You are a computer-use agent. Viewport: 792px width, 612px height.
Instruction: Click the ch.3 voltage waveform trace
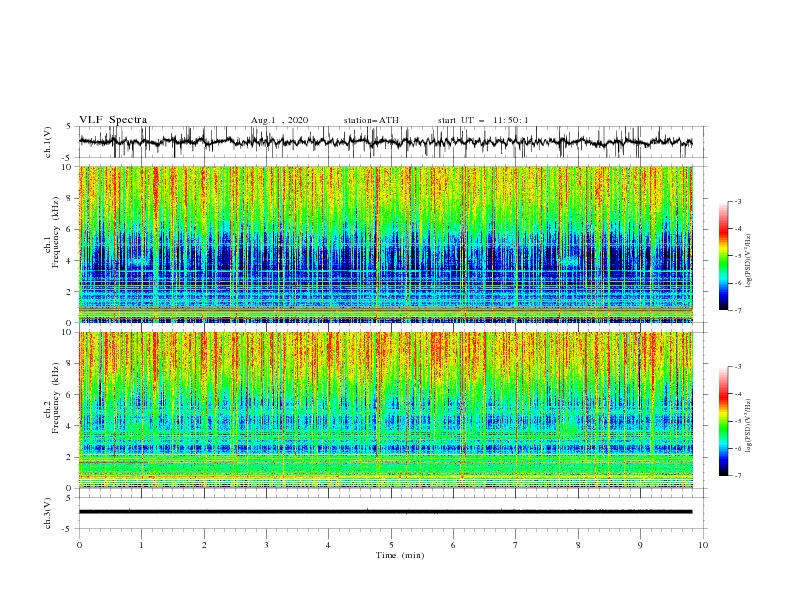point(385,512)
